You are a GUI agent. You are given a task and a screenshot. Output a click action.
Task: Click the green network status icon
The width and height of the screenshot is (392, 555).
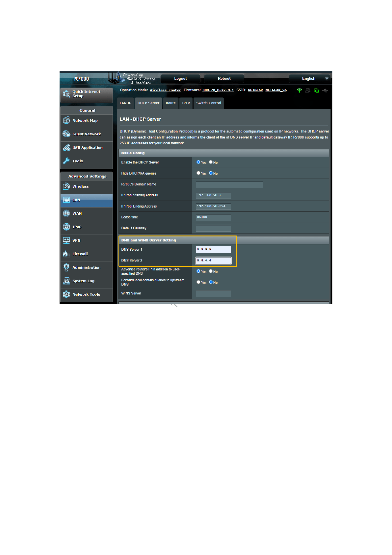(316, 90)
